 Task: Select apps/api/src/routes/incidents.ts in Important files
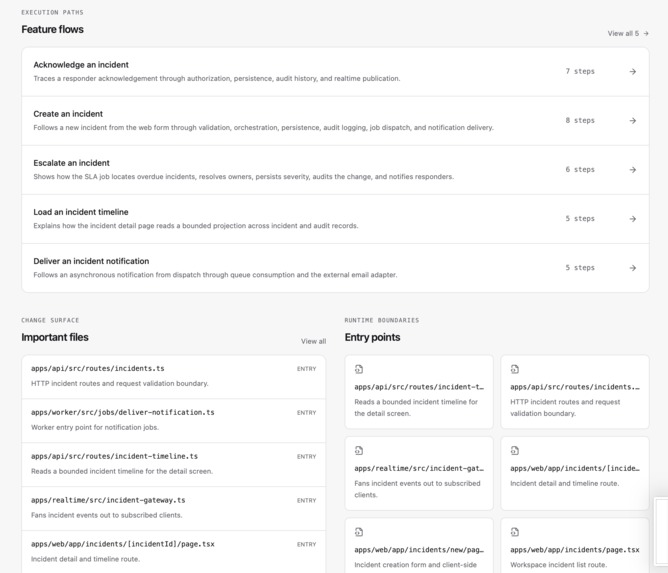pos(173,377)
